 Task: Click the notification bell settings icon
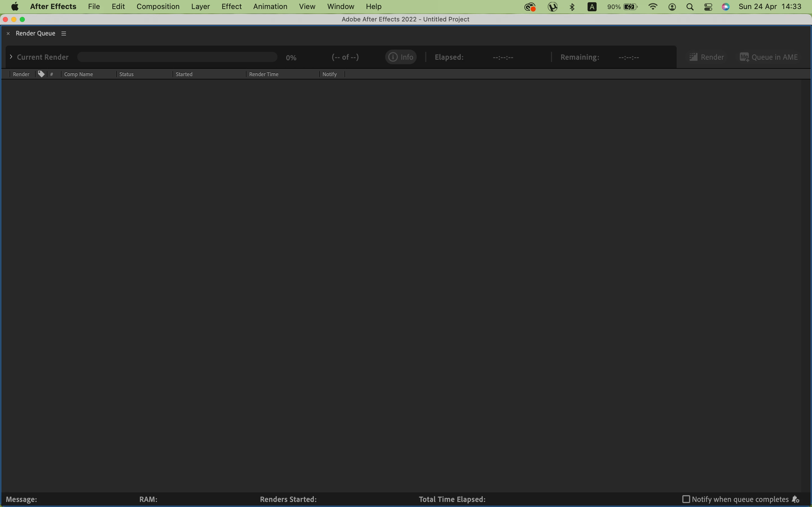pyautogui.click(x=796, y=499)
